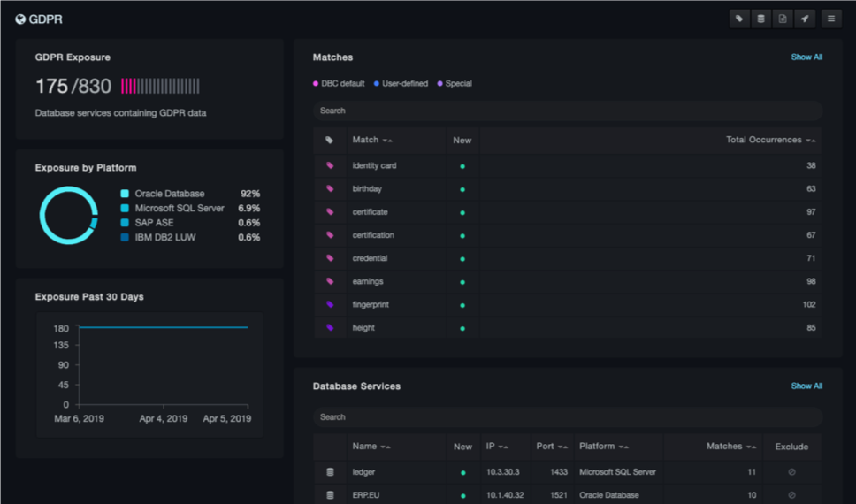Click the new indicator dot for fingerprint
Image resolution: width=856 pixels, height=504 pixels.
462,305
